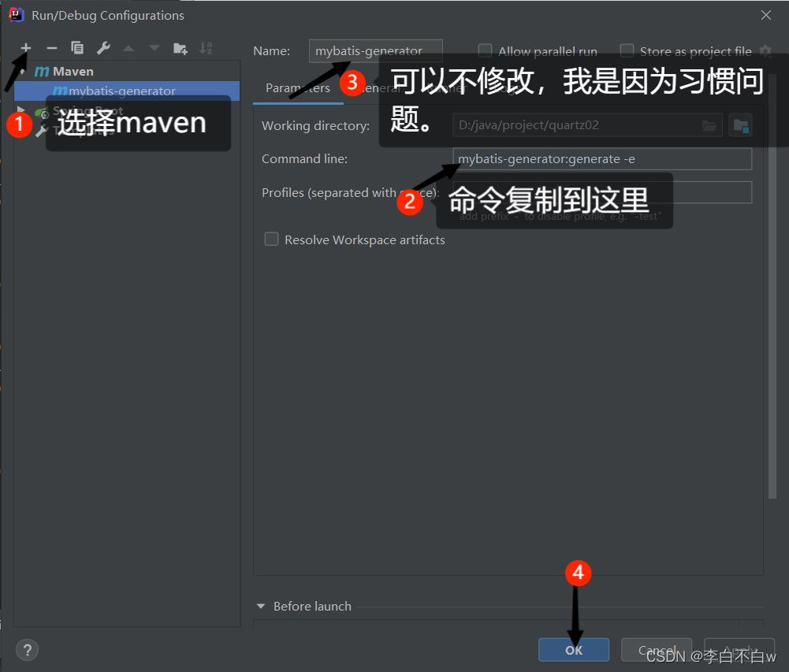The height and width of the screenshot is (672, 789).
Task: Open Edit Templates wrench icon
Action: (x=104, y=48)
